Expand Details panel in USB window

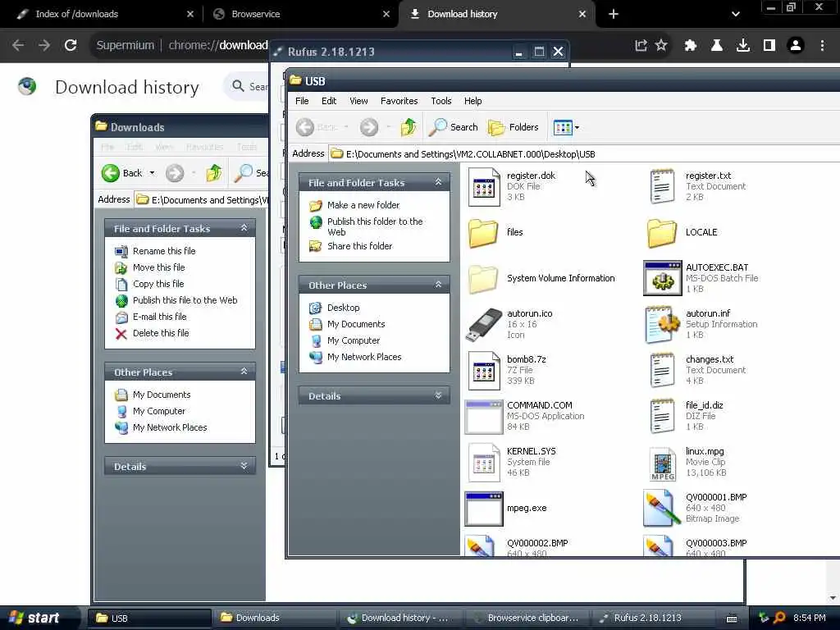coord(438,395)
